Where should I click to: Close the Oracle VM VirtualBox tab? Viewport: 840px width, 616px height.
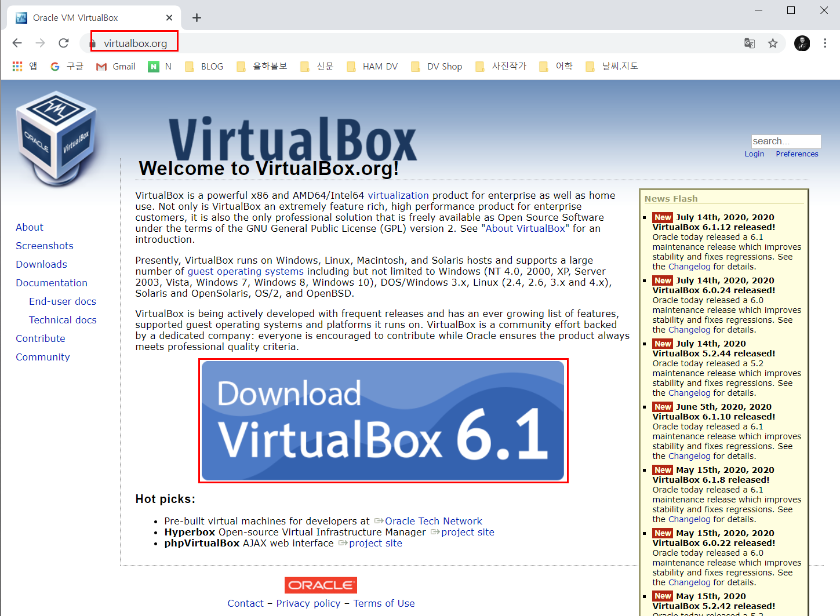(x=169, y=18)
